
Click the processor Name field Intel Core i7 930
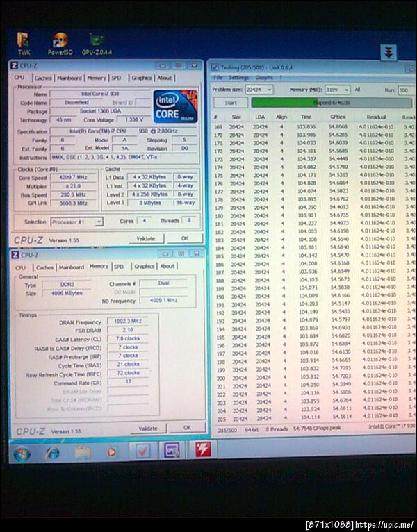(x=100, y=94)
